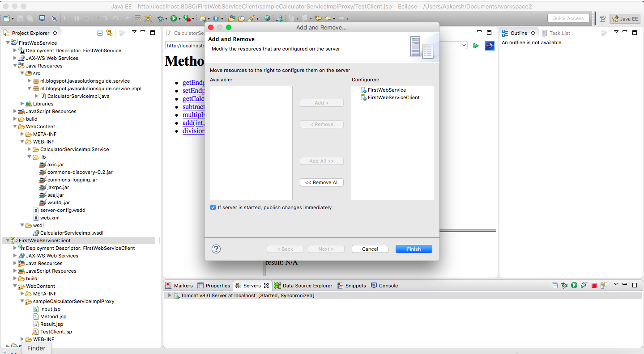
Task: Select axis.jar in the lib folder
Action: point(51,164)
